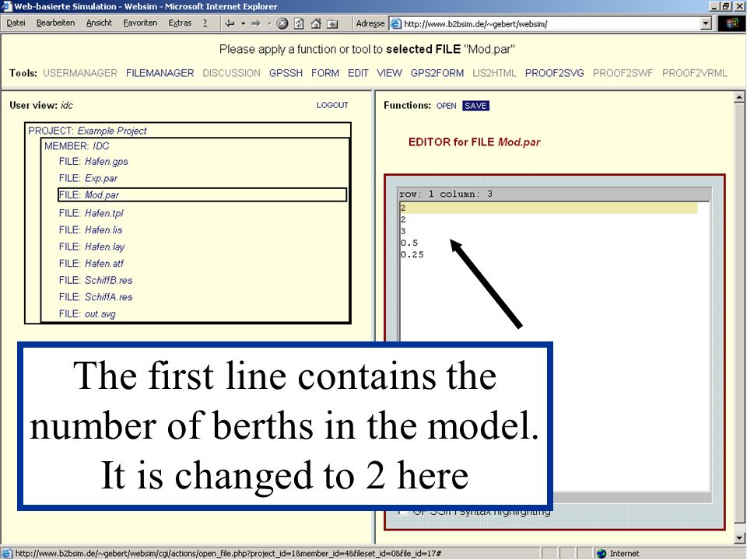
Task: Click the PROOF2SWF tool link
Action: [x=622, y=73]
